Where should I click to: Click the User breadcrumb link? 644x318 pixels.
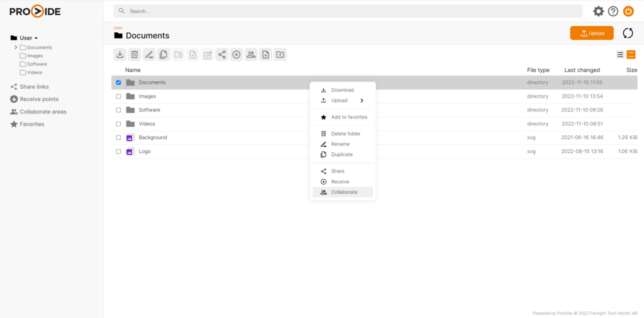[118, 28]
